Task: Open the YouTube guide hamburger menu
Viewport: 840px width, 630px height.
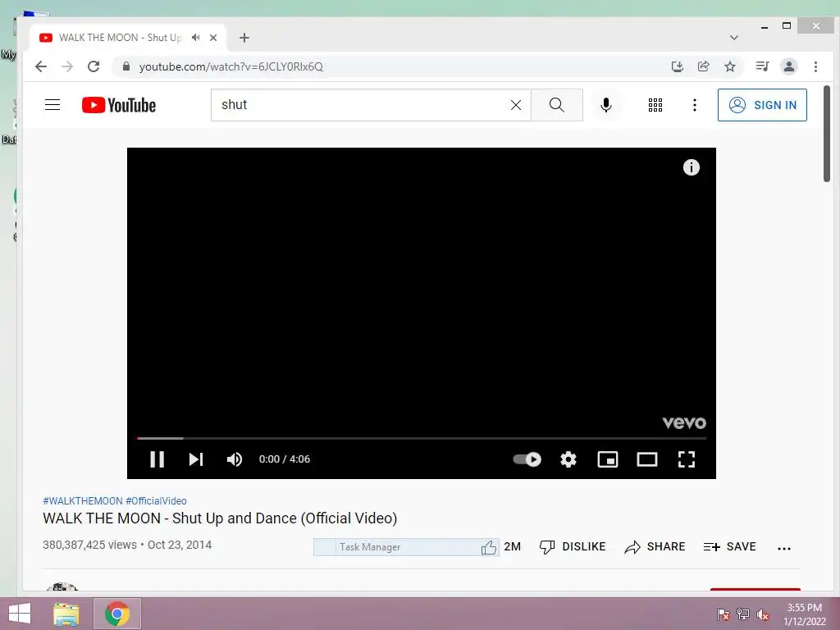Action: pos(52,105)
